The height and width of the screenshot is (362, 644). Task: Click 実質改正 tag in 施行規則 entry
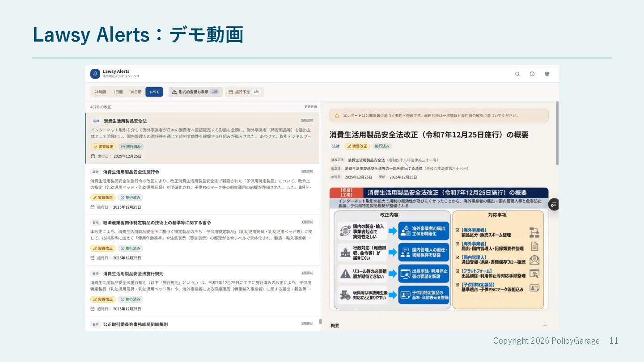[x=103, y=299]
